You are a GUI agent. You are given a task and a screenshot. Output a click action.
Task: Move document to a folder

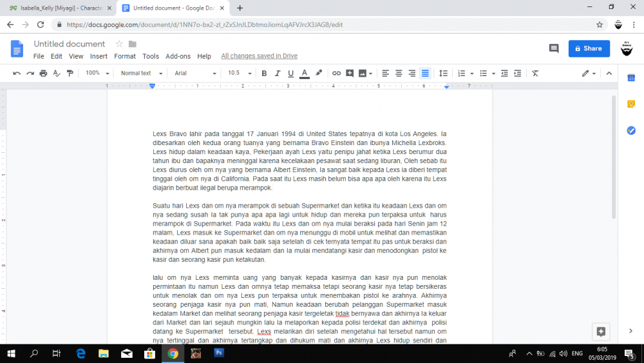click(x=132, y=44)
